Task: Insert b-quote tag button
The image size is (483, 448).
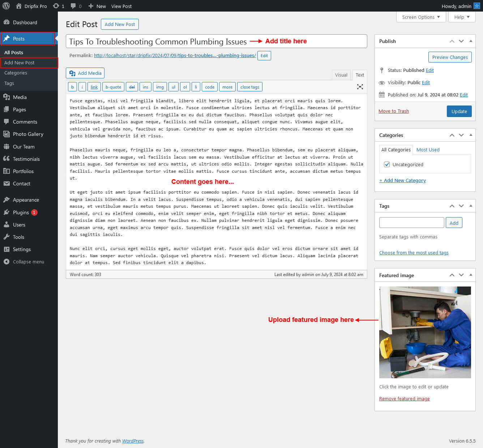Action: [x=113, y=87]
